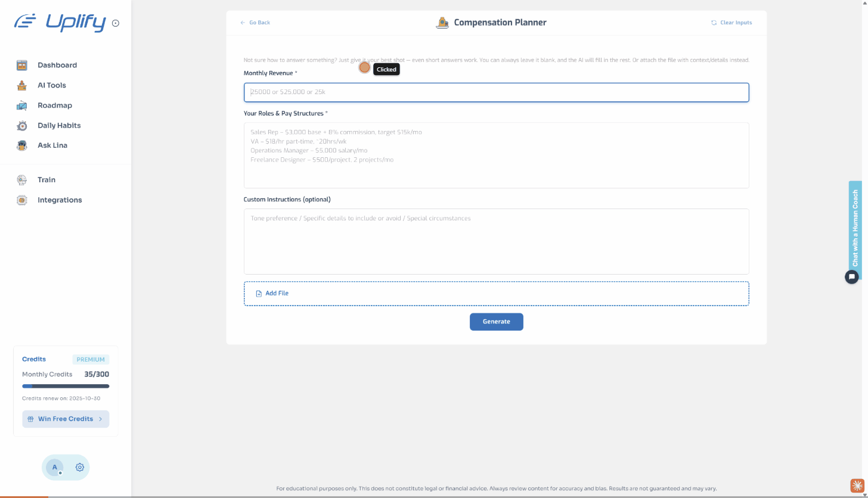Viewport: 868px width, 498px height.
Task: Focus the Your Roles & Pay Structures field
Action: [x=496, y=155]
